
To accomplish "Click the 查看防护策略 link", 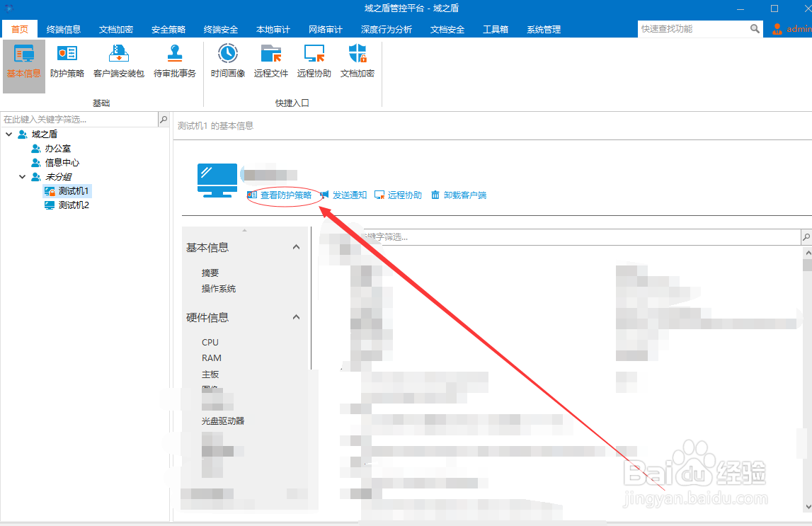I will pos(286,195).
